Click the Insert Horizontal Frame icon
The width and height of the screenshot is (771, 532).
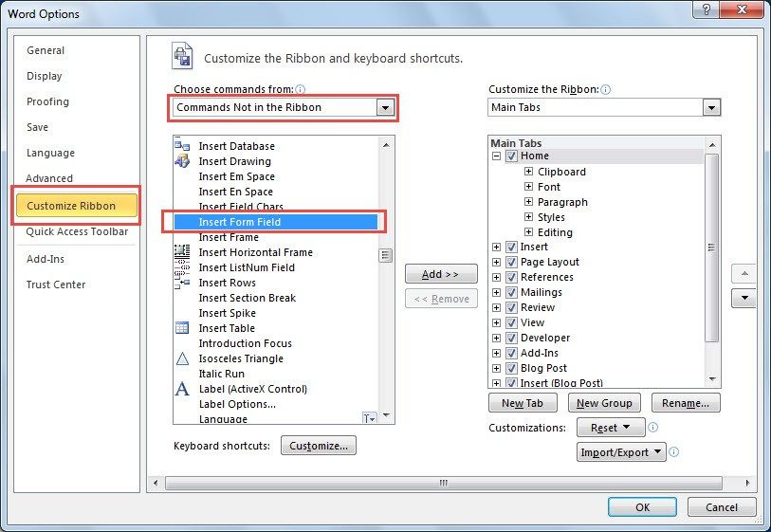pos(182,251)
